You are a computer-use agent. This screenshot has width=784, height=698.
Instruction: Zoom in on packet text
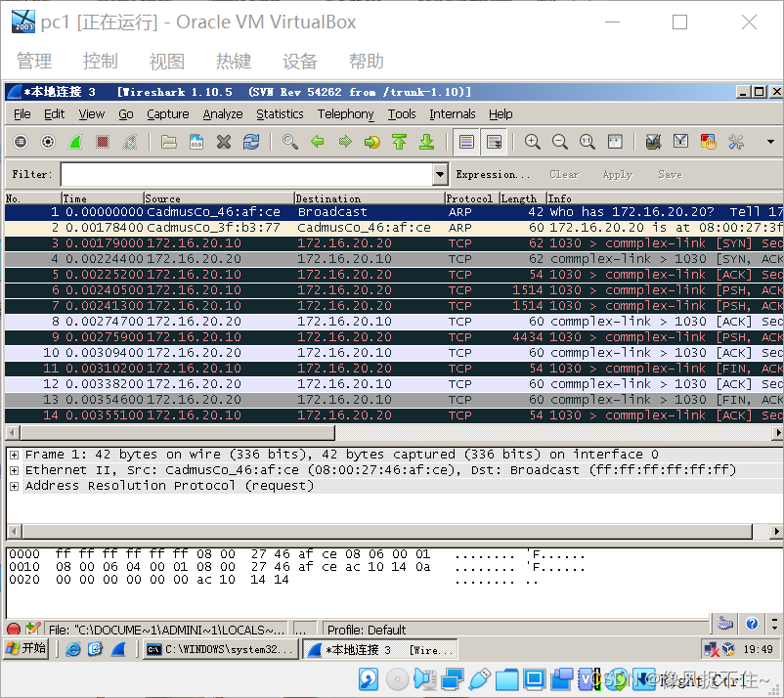(532, 142)
